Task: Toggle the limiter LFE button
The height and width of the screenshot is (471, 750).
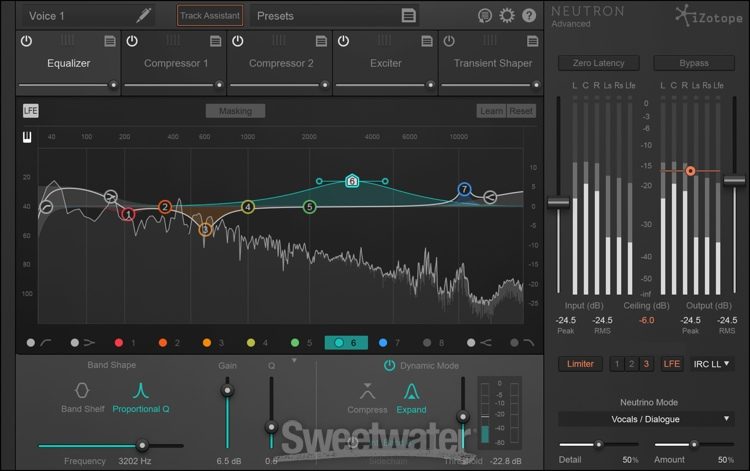Action: [672, 364]
